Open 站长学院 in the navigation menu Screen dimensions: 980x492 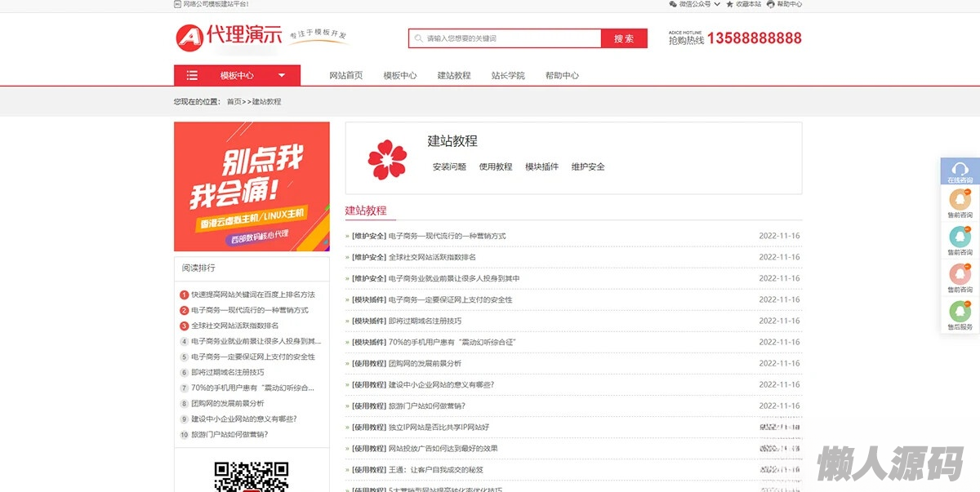508,75
